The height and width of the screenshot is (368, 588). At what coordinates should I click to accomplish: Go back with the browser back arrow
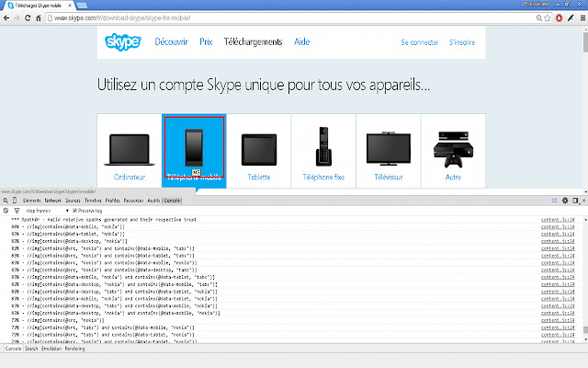[x=6, y=18]
